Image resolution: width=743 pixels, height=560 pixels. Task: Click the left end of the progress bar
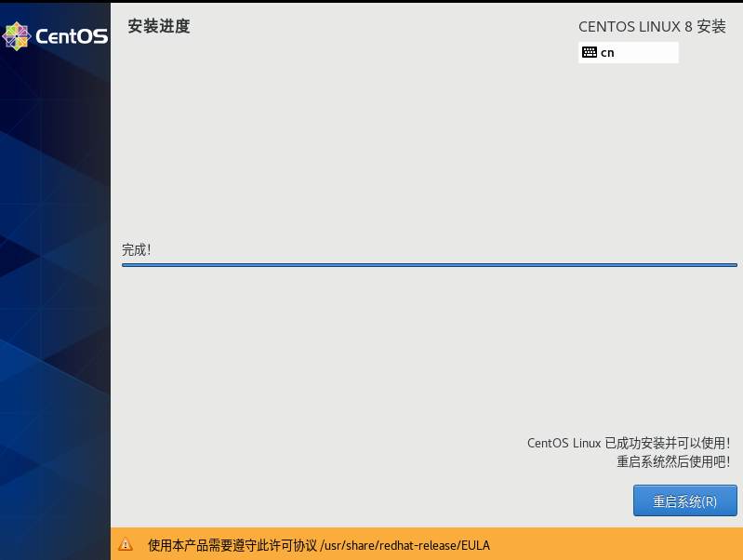pos(126,265)
